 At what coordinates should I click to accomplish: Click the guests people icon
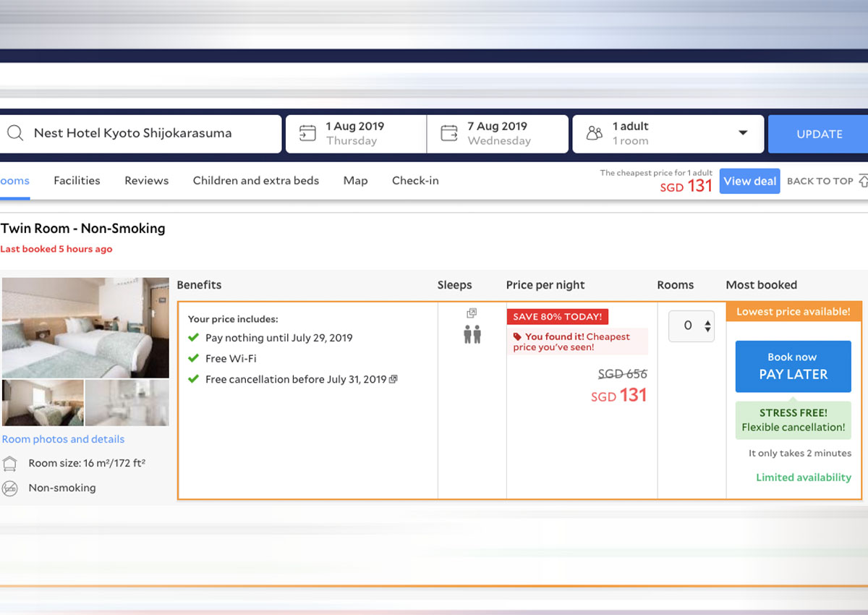595,134
